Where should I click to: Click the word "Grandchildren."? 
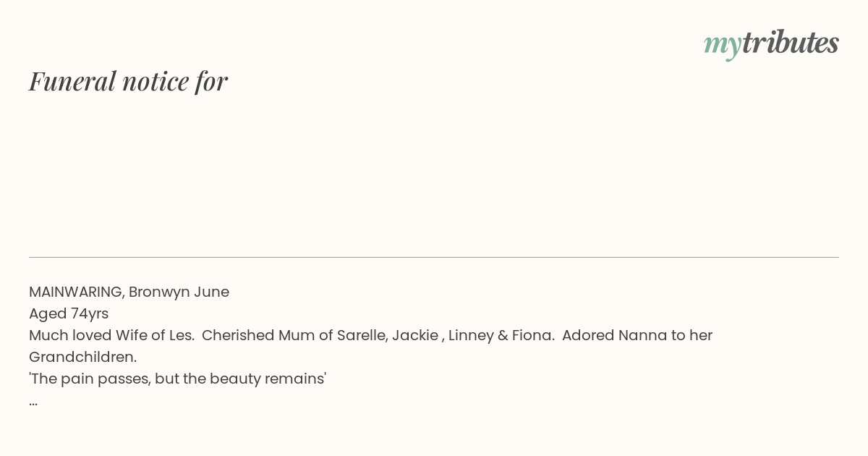[82, 357]
